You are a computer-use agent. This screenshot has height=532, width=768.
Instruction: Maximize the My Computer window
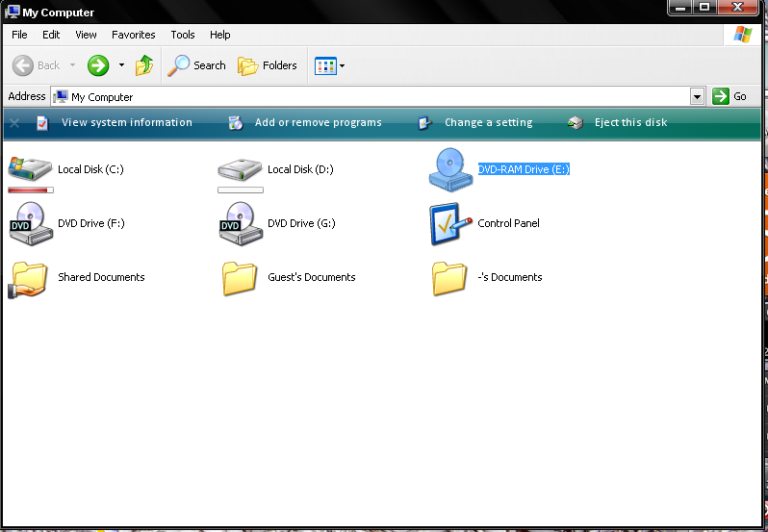[704, 8]
